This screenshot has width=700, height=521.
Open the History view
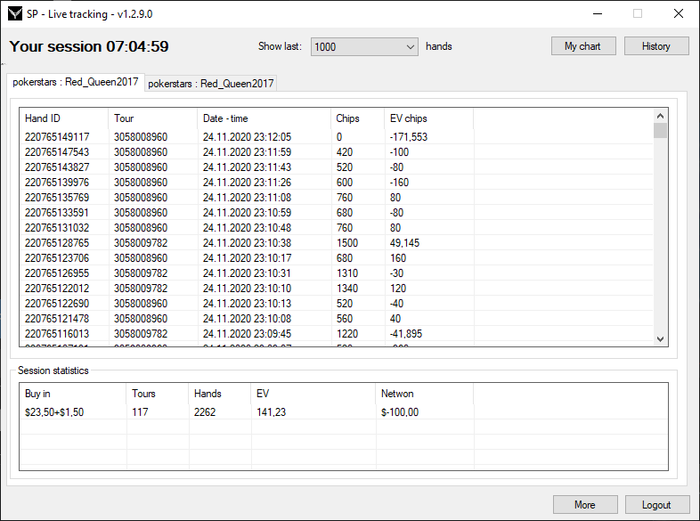656,46
